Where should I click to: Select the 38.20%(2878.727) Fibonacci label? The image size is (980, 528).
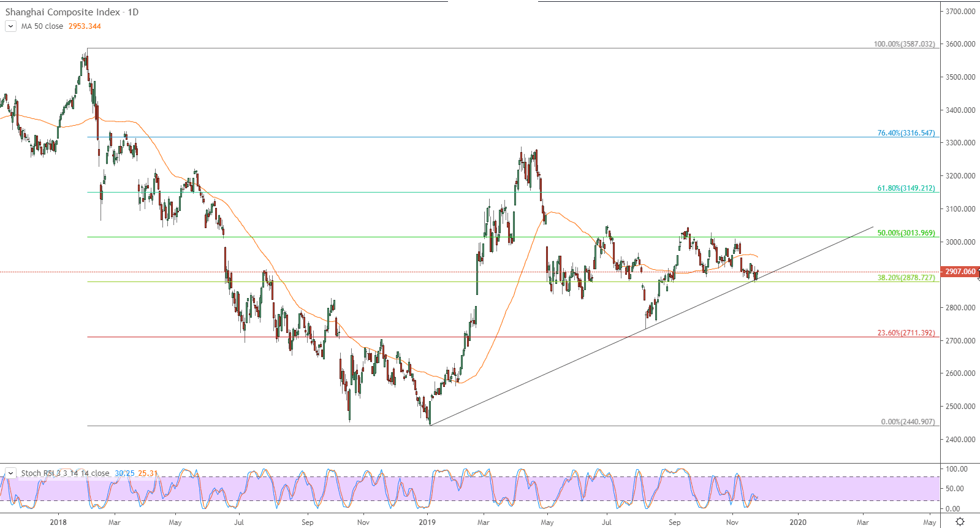coord(906,278)
